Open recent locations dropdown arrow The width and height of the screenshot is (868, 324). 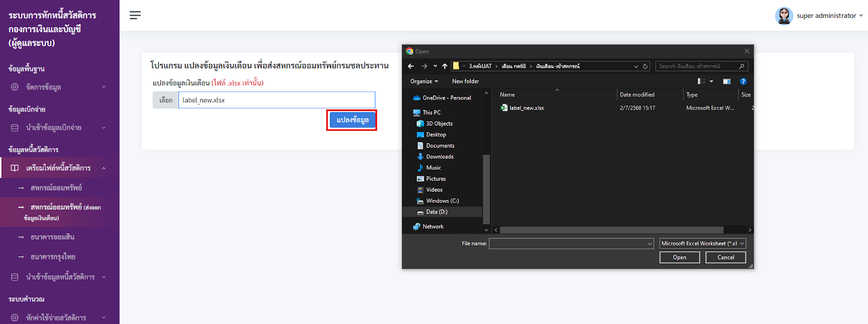point(435,66)
